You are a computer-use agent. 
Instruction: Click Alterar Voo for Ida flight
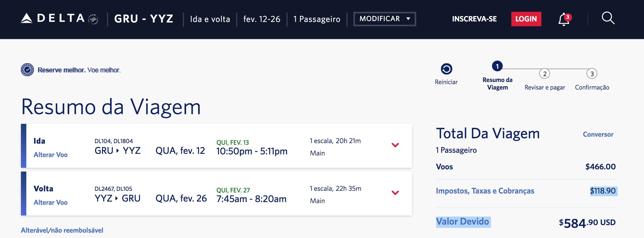pos(50,155)
